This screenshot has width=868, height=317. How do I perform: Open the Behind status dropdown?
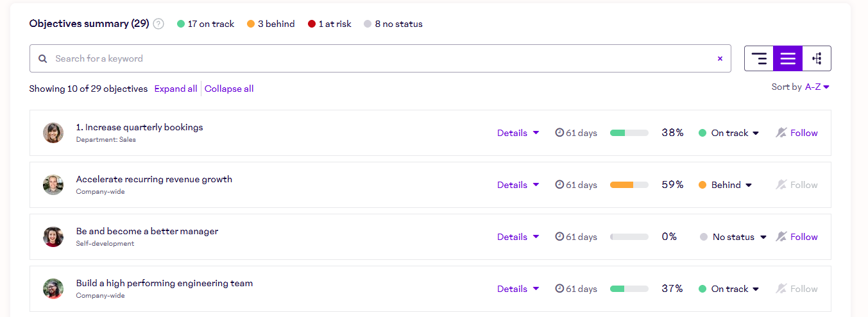pos(726,185)
